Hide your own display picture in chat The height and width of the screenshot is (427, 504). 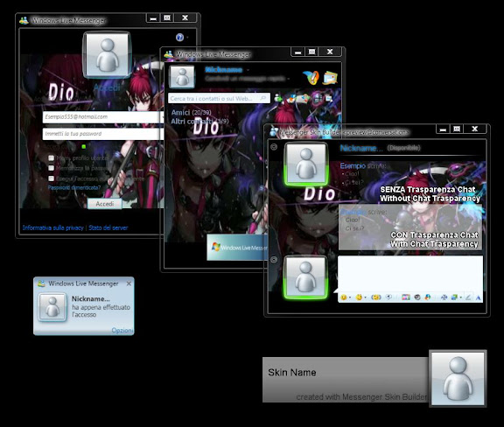click(274, 259)
